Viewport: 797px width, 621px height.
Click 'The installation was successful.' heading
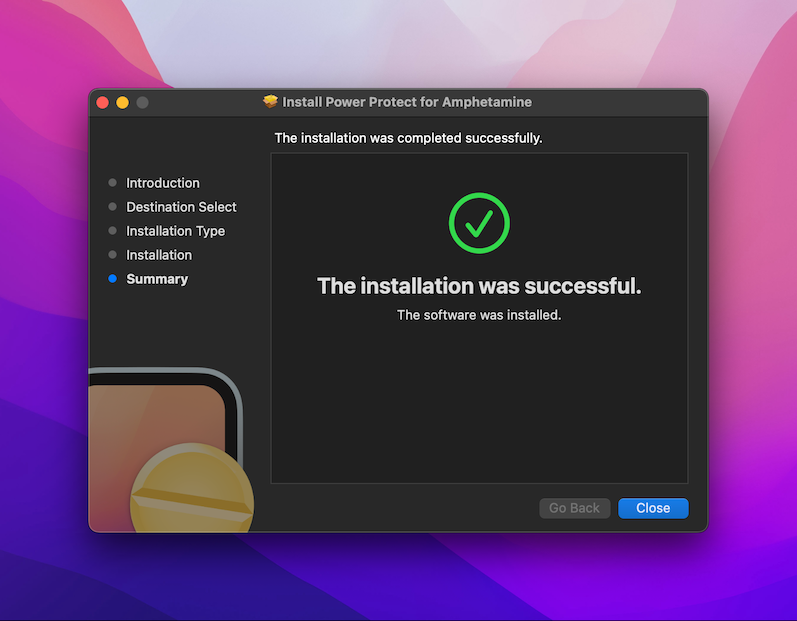(x=479, y=286)
